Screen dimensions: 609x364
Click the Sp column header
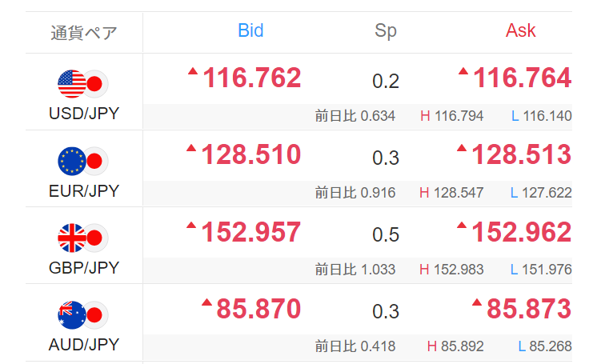pyautogui.click(x=386, y=32)
